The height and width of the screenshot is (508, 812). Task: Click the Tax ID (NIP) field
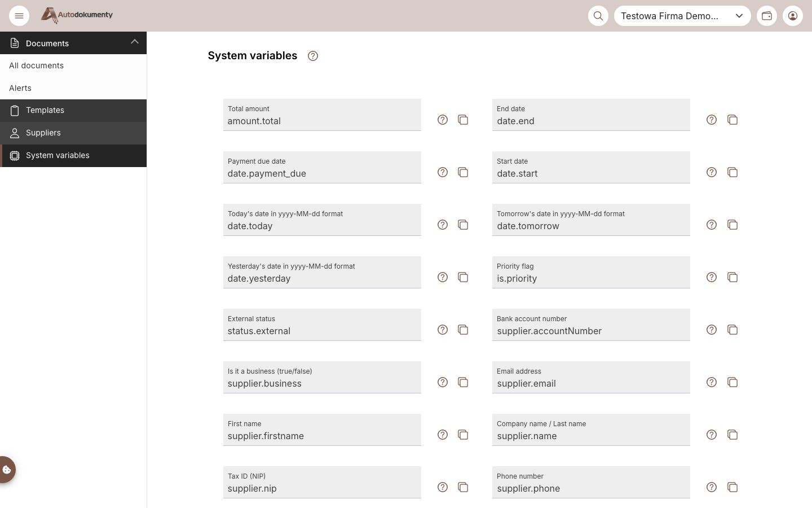tap(322, 483)
